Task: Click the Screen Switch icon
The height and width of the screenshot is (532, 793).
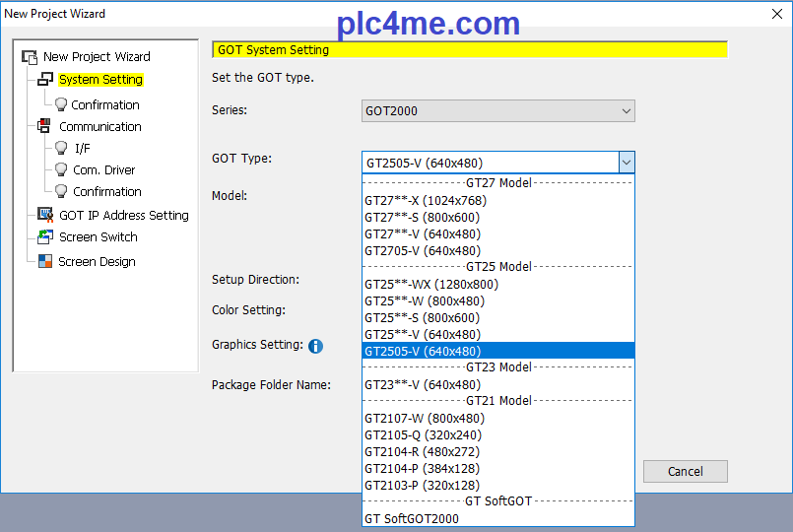Action: click(x=44, y=237)
